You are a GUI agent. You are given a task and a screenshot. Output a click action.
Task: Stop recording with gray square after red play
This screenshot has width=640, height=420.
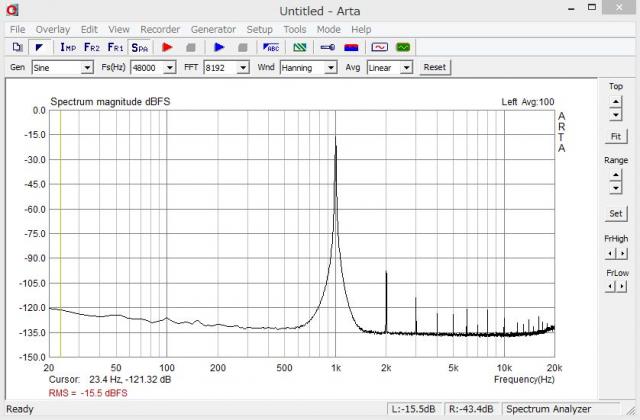[191, 47]
